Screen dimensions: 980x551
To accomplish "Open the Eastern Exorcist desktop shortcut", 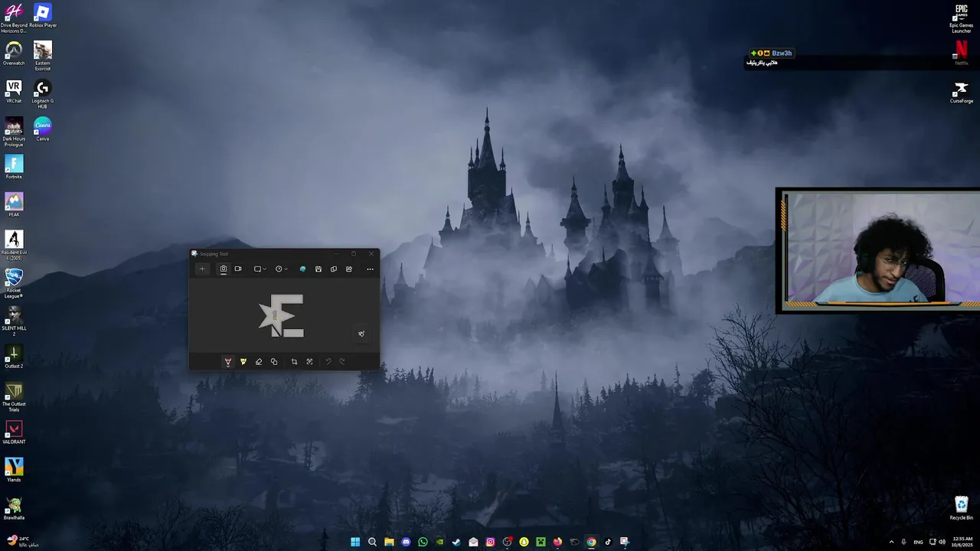I will click(x=43, y=56).
